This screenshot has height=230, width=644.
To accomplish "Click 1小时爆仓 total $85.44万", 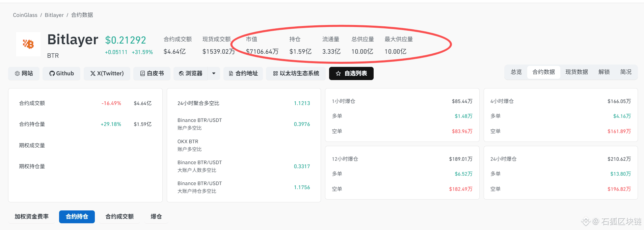I will pos(462,101).
